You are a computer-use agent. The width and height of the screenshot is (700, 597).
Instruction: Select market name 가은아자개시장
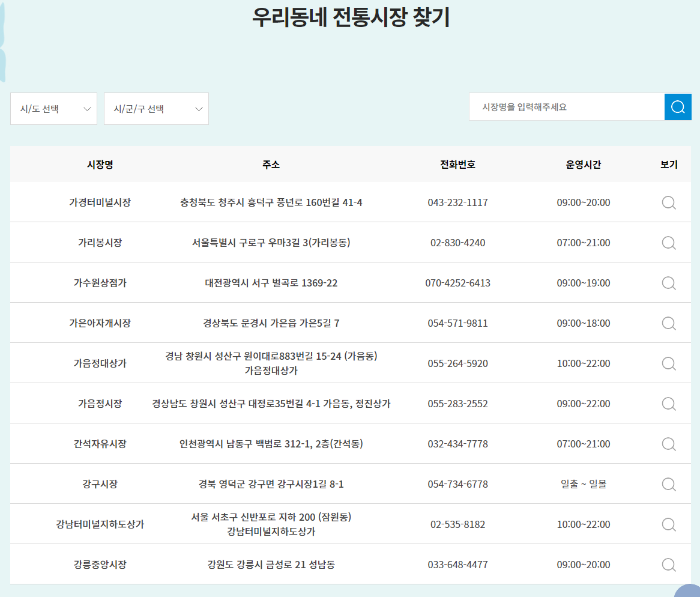[x=100, y=323]
